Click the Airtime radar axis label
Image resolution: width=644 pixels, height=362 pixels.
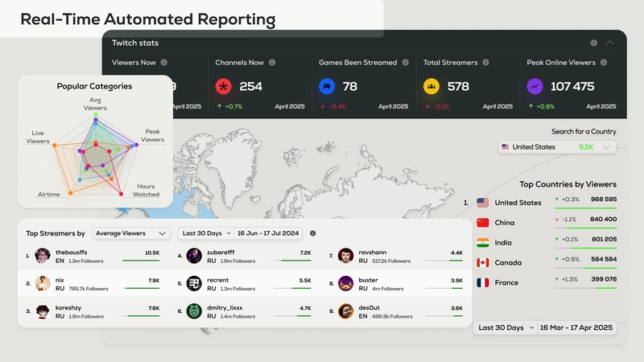click(x=48, y=194)
